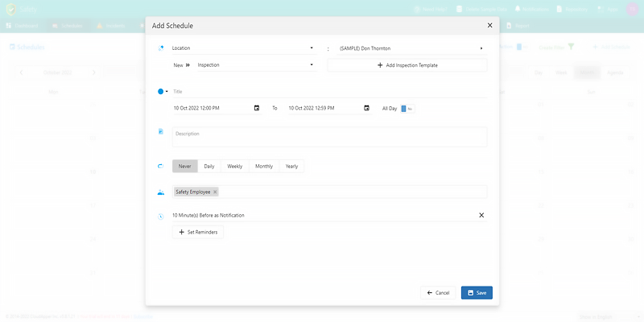
Task: Expand the Location dropdown
Action: 312,48
